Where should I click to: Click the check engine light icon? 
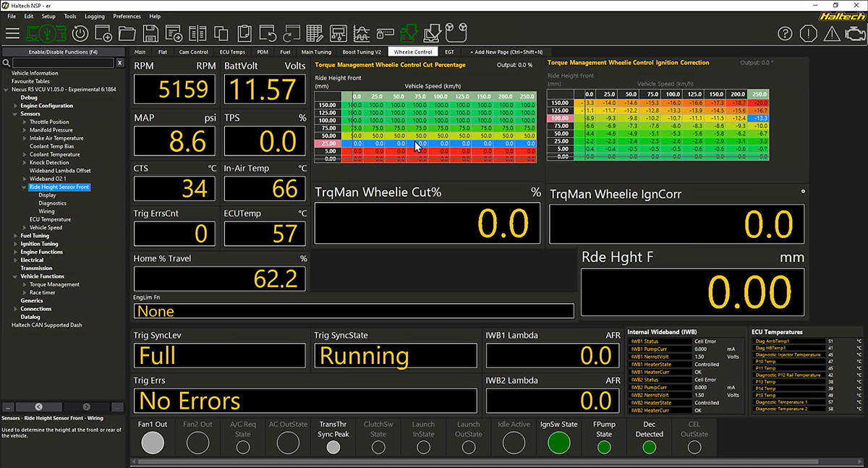[854, 33]
